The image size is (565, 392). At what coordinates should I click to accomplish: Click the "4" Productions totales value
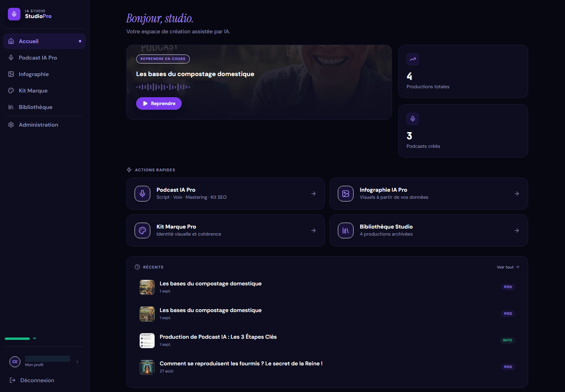409,76
